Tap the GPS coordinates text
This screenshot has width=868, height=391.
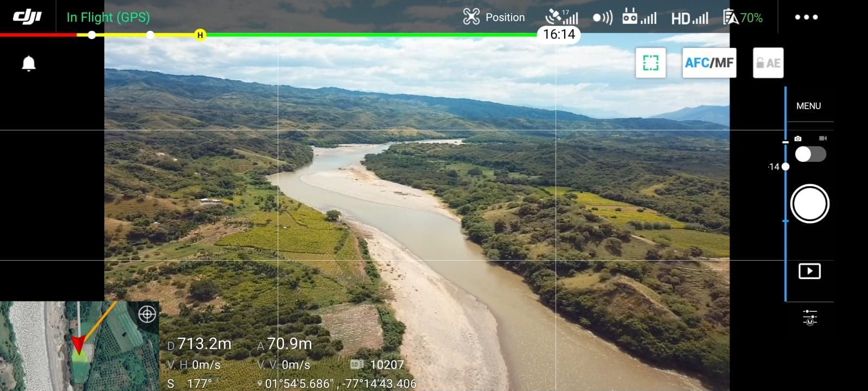[x=338, y=383]
